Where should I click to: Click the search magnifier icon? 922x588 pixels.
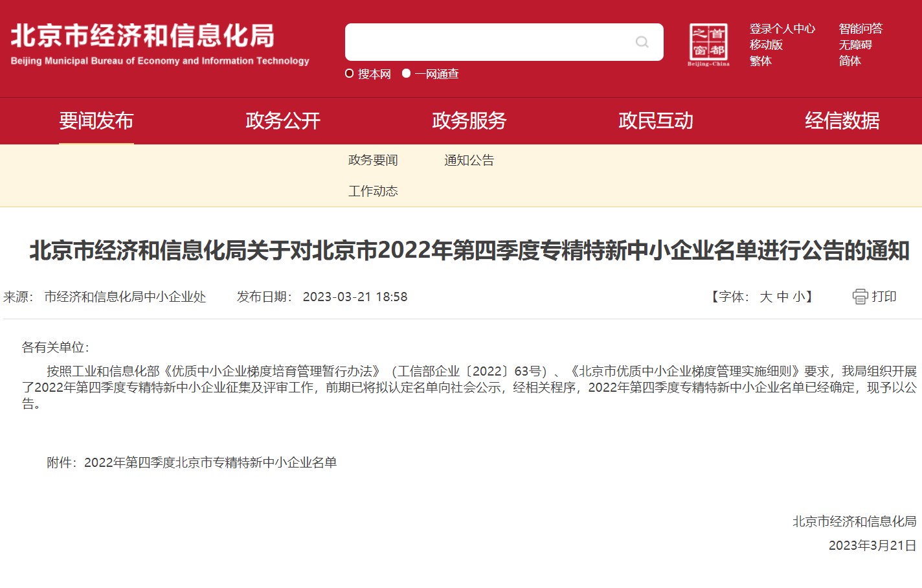[642, 42]
